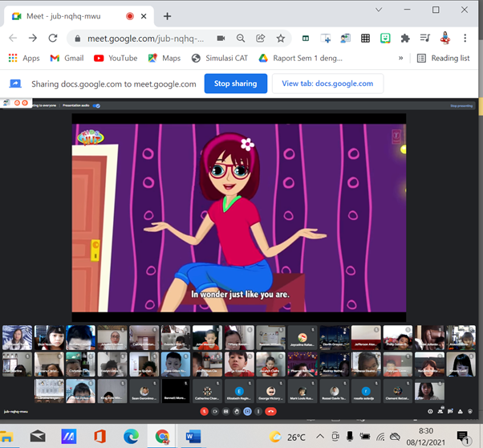Click View tab: docs.google.com button
The width and height of the screenshot is (483, 448).
pos(327,83)
